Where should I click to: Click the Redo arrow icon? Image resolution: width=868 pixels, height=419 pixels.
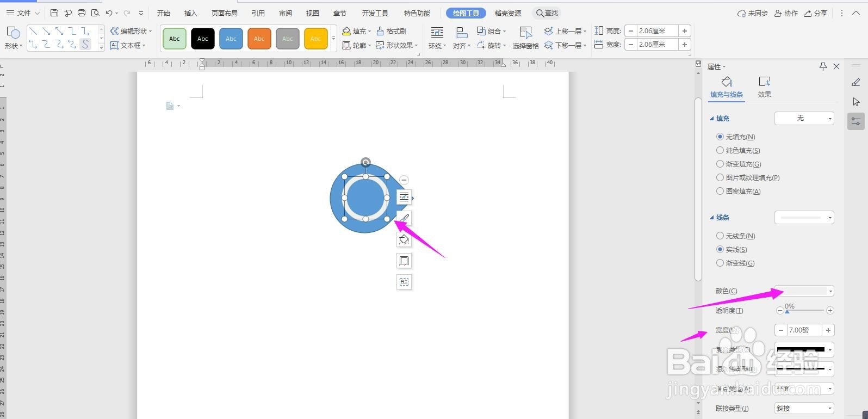127,13
